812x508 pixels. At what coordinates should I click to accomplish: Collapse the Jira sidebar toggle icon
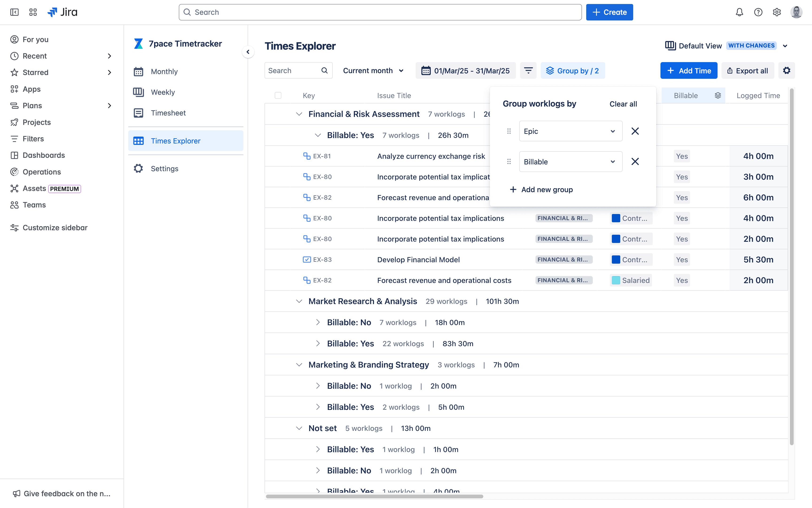(x=14, y=12)
